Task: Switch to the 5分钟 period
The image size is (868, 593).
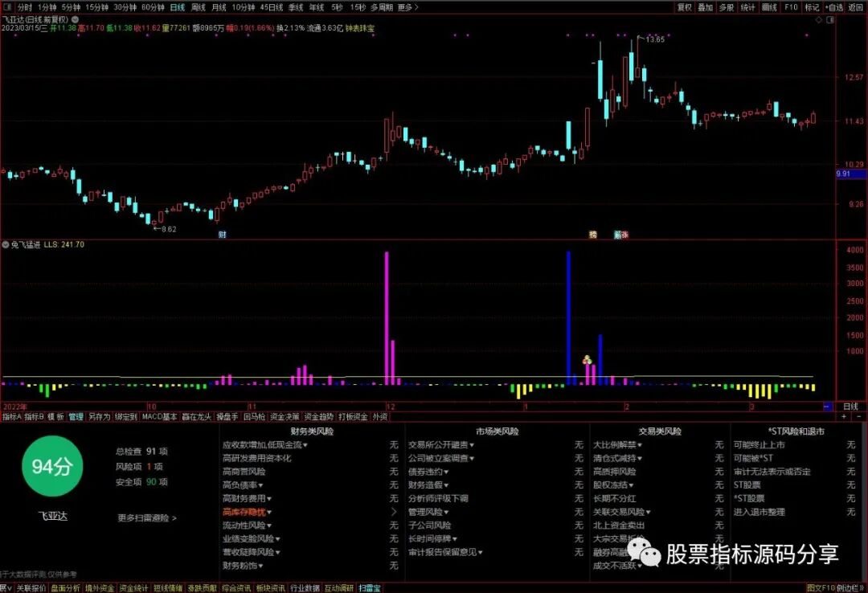Action: pos(71,7)
